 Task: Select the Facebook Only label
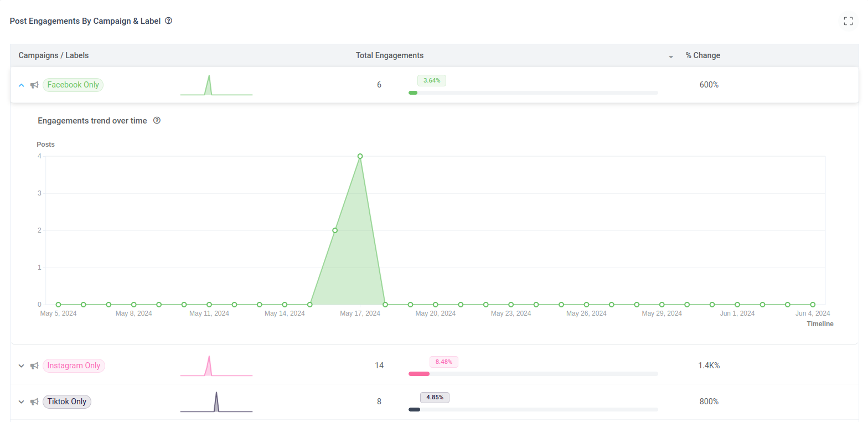click(x=73, y=85)
